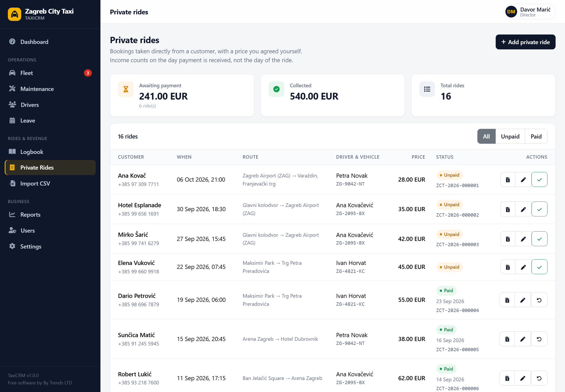Edit Mirko Šarić ride with pencil icon
This screenshot has height=392, width=565.
(523, 239)
